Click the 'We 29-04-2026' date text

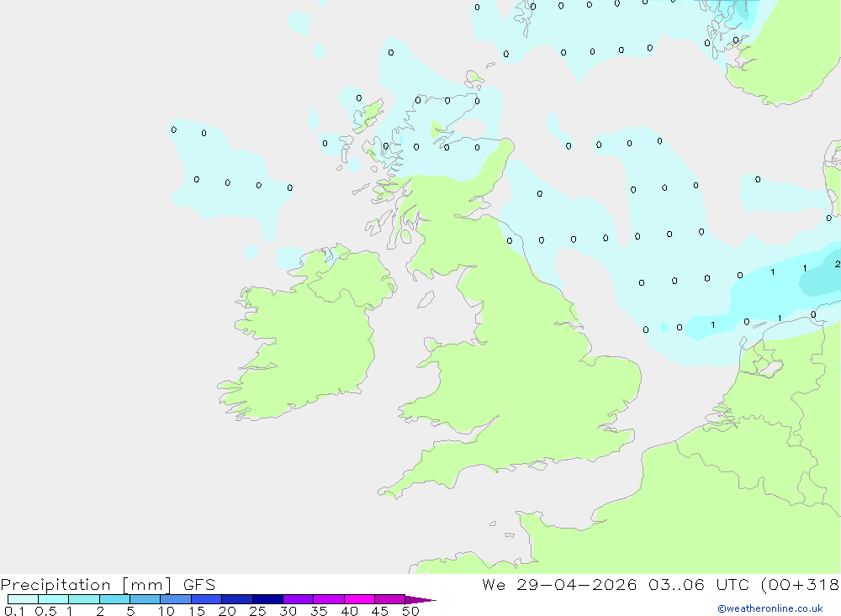point(559,585)
